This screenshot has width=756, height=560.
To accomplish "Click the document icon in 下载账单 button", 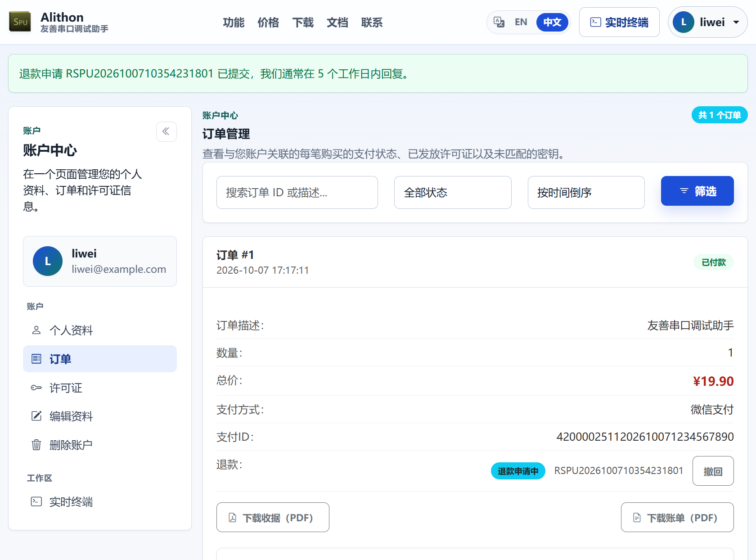I will point(637,518).
